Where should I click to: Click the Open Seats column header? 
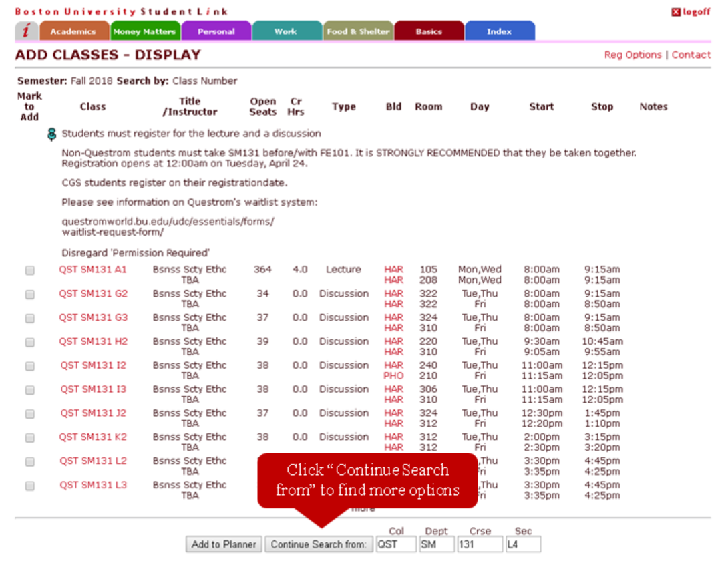tap(262, 106)
